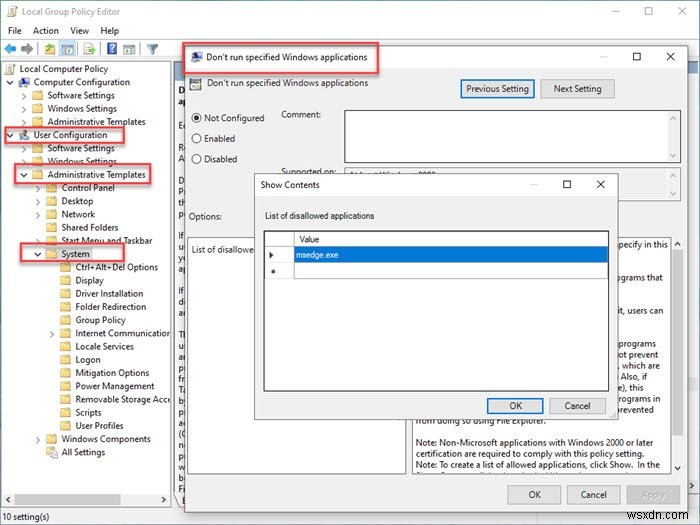Image resolution: width=700 pixels, height=525 pixels.
Task: Click the Value column header
Action: pos(451,239)
